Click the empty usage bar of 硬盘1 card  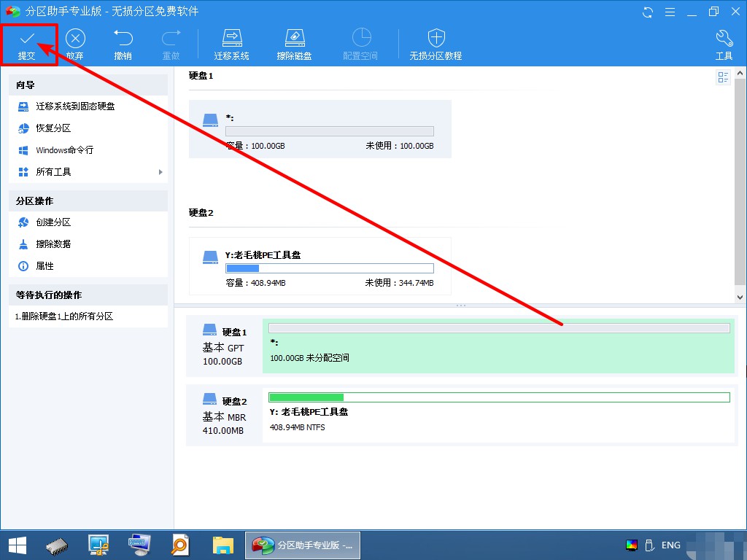(330, 131)
